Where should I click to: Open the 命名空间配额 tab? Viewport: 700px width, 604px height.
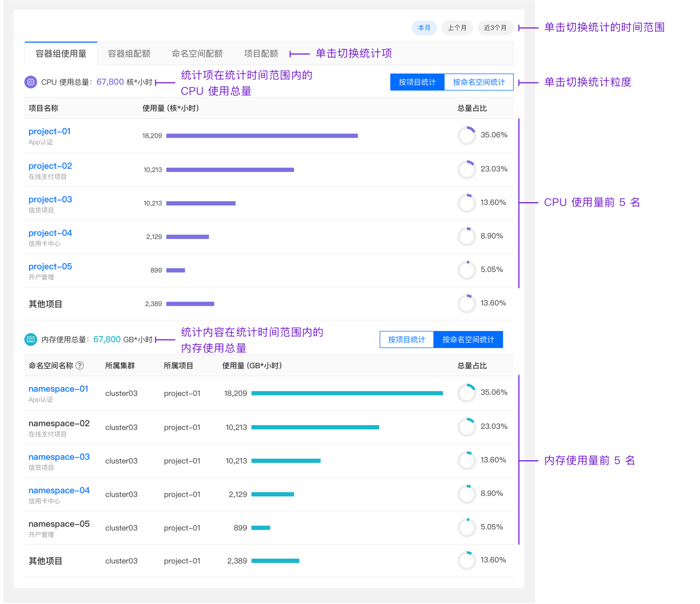point(197,54)
